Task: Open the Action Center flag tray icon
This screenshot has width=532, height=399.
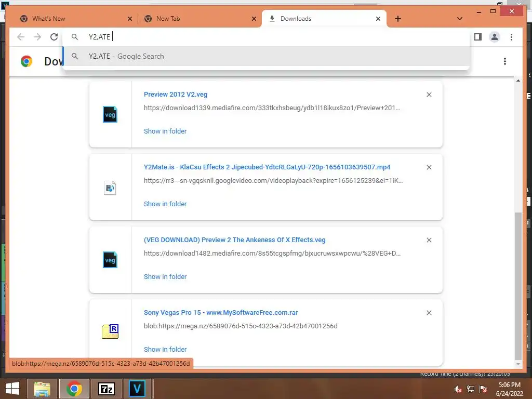Action: (x=483, y=389)
